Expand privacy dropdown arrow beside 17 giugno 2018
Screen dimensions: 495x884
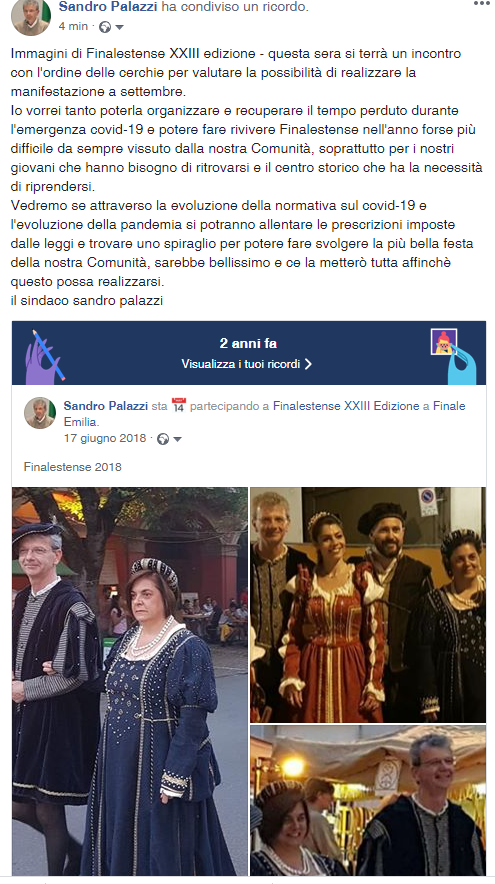[x=177, y=439]
